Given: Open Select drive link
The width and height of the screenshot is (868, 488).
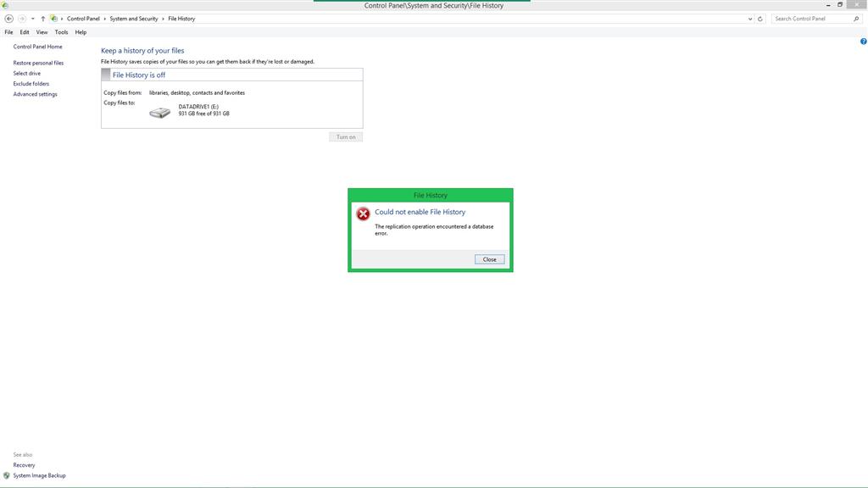Looking at the screenshot, I should (26, 74).
